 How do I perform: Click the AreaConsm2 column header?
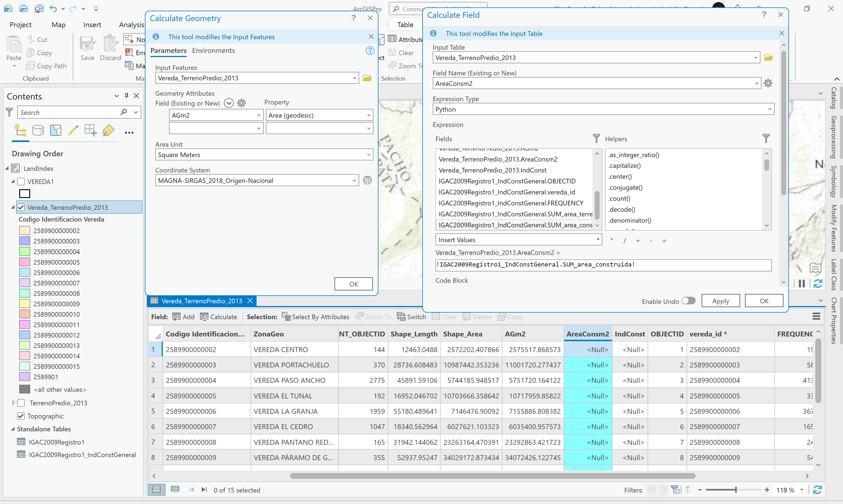[588, 334]
